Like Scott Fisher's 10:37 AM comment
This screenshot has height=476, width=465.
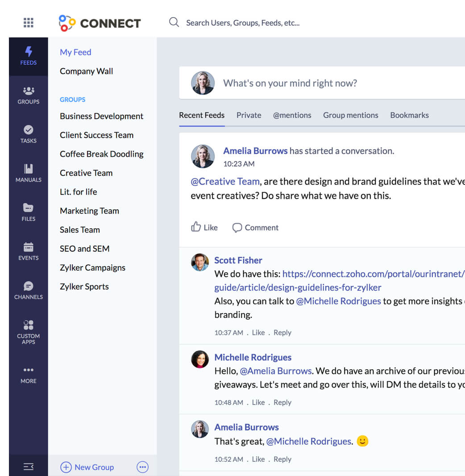click(258, 333)
